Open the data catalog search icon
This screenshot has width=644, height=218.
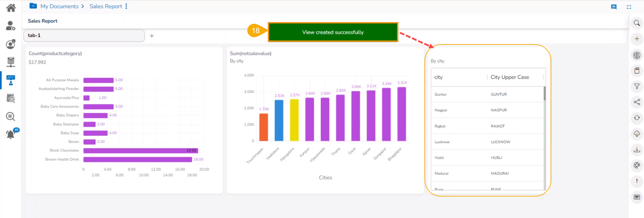(11, 98)
